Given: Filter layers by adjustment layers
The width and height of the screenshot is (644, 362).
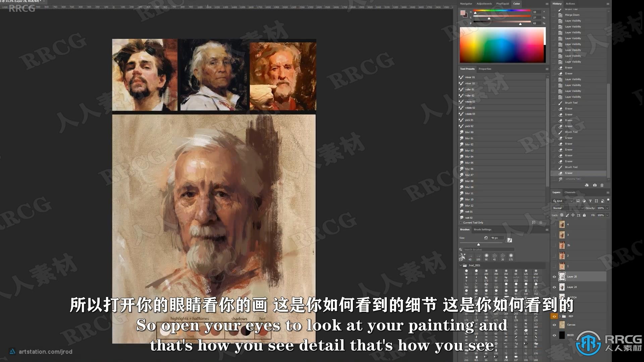Looking at the screenshot, I should [x=584, y=201].
